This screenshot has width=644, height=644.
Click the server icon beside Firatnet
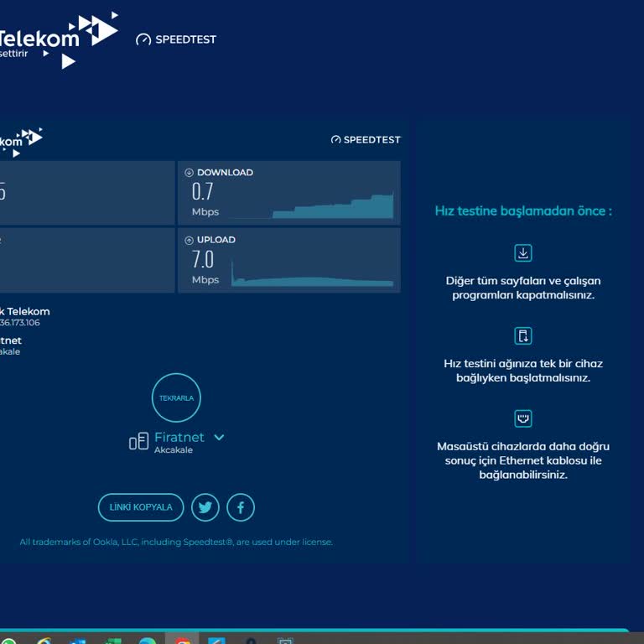139,442
